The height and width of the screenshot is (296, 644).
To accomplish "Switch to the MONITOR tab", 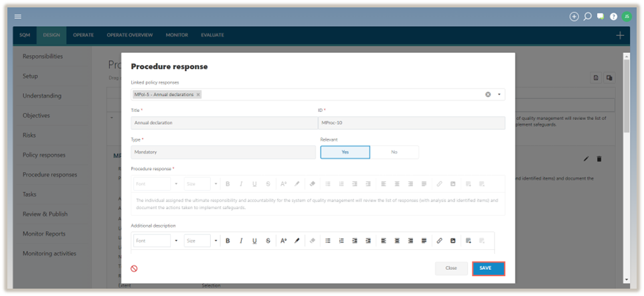I will tap(177, 35).
